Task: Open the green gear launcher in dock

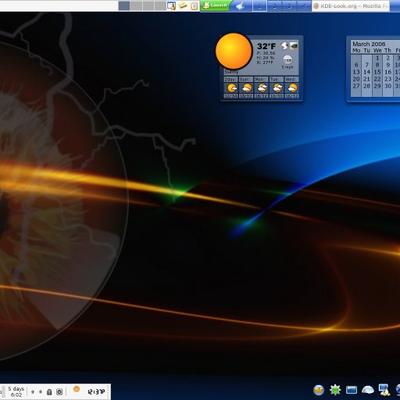Action: [335, 390]
